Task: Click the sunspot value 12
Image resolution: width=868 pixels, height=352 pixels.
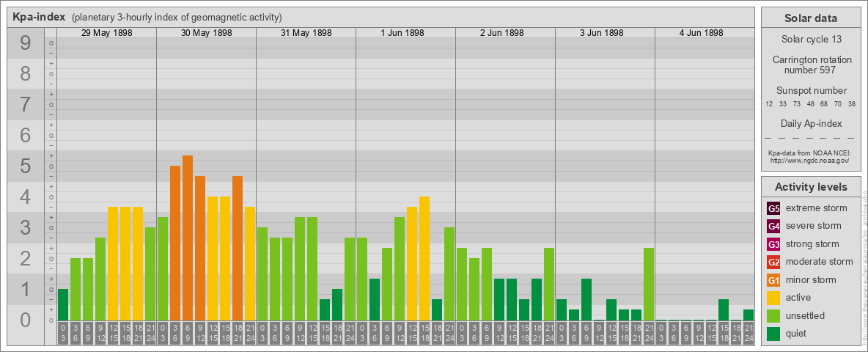Action: tap(769, 104)
